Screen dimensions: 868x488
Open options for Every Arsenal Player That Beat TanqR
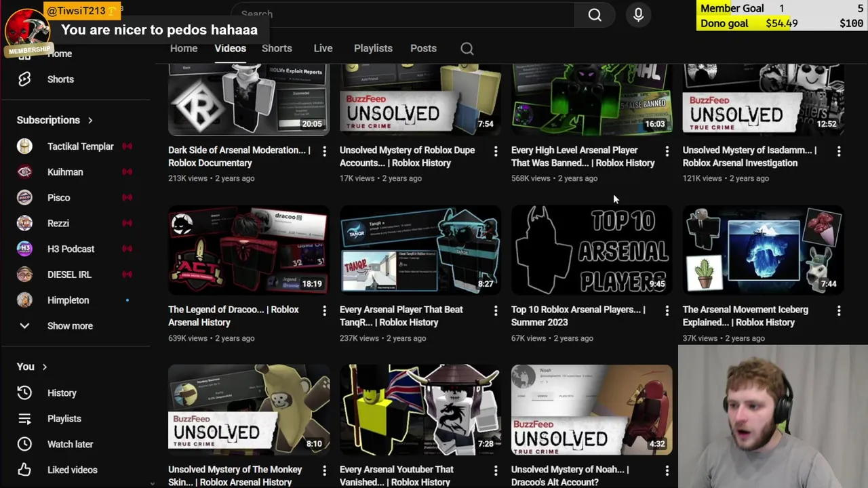point(496,310)
